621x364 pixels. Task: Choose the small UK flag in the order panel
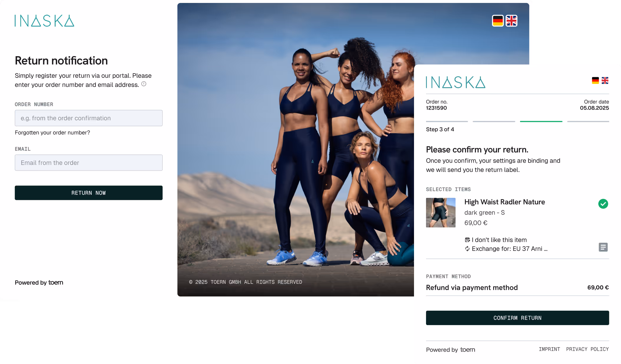605,80
